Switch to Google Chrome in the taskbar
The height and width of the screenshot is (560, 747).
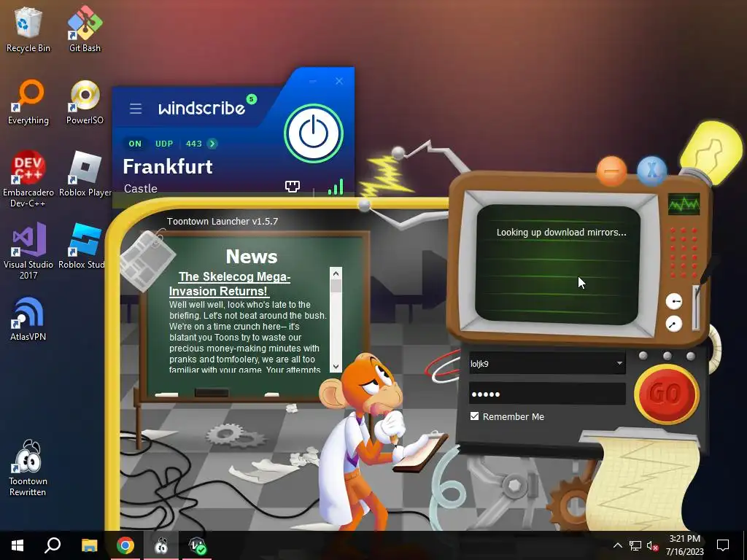click(125, 545)
